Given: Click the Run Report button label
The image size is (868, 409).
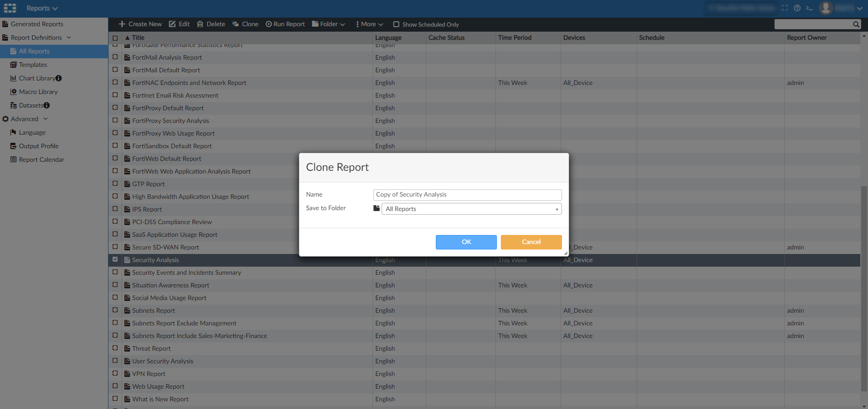Looking at the screenshot, I should (x=289, y=24).
